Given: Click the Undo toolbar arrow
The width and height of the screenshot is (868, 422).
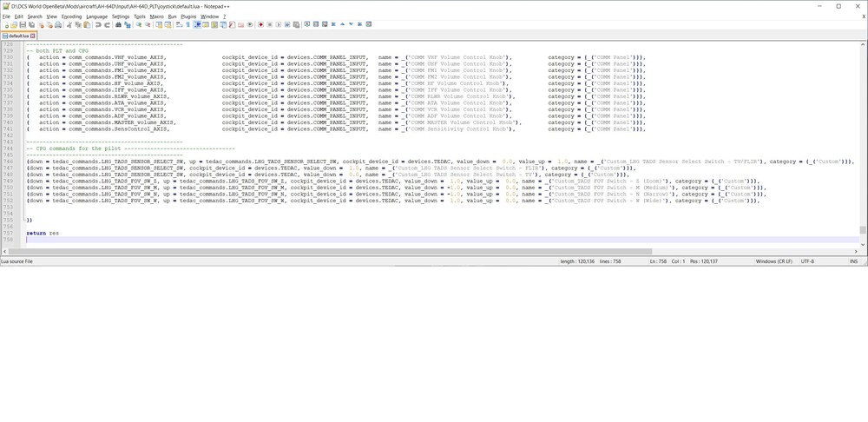Looking at the screenshot, I should click(x=97, y=24).
